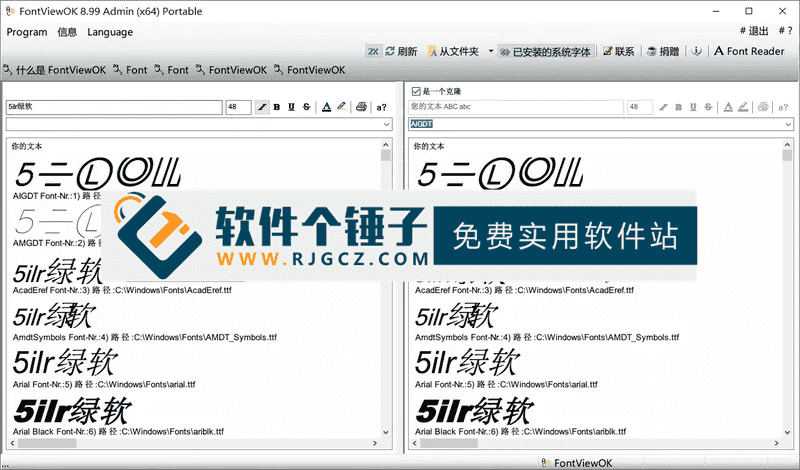This screenshot has height=470, width=800.
Task: Select right pane AcadEref Font-Nr.:3) path text
Action: (x=524, y=290)
